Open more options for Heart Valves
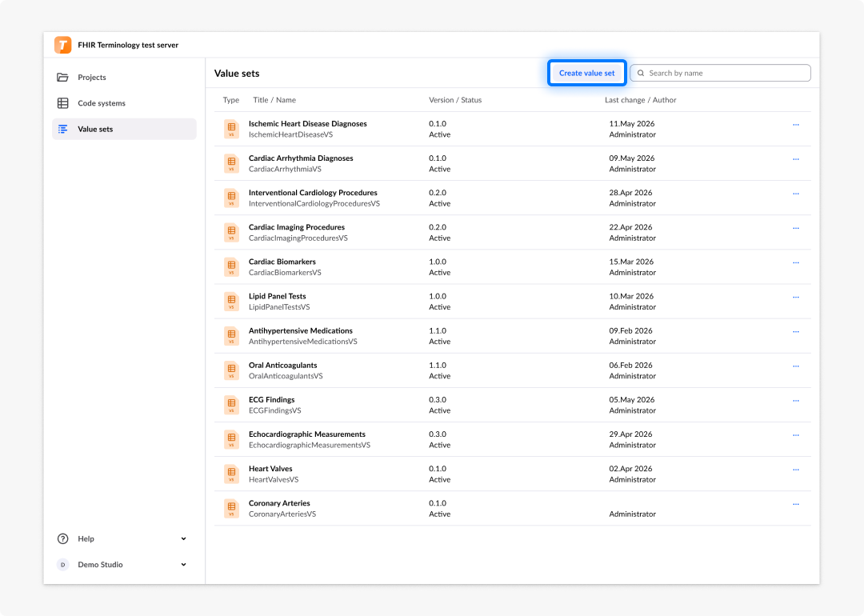The image size is (864, 616). pyautogui.click(x=796, y=470)
